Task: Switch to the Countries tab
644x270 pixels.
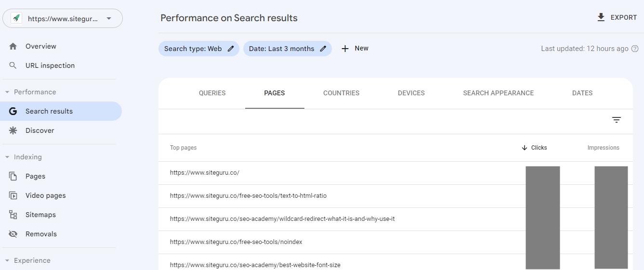Action: tap(341, 93)
